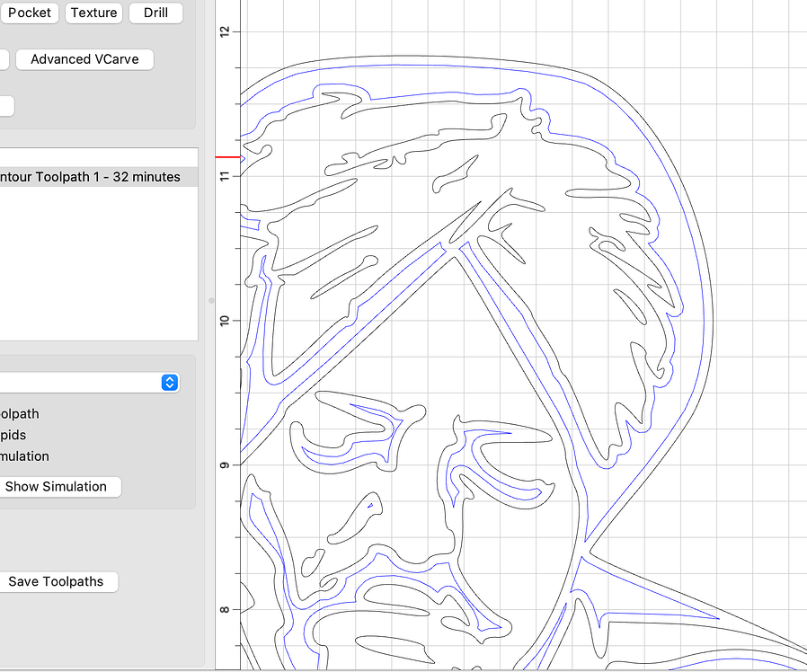Viewport: 807px width, 672px height.
Task: Click the blue up-down stepper on the display combo box
Action: pos(169,383)
